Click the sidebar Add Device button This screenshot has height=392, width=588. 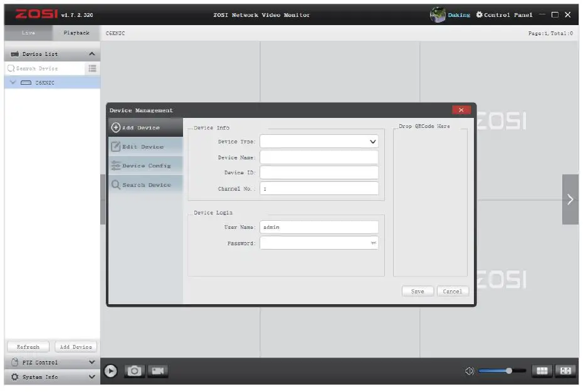point(76,347)
